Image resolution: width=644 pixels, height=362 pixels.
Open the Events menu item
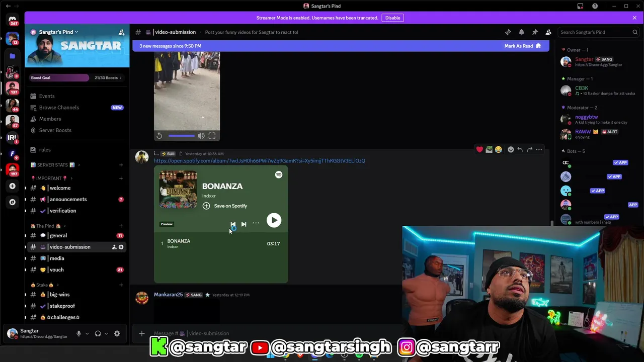tap(76, 96)
